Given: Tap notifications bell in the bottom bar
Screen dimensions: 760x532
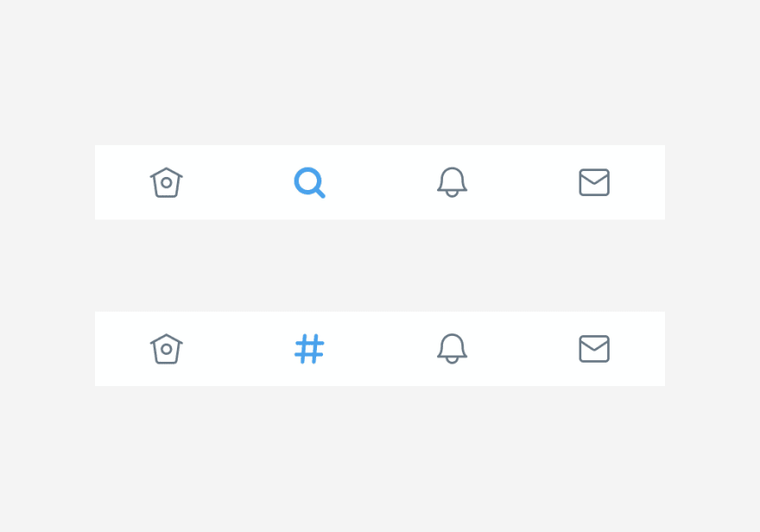Looking at the screenshot, I should (x=452, y=348).
